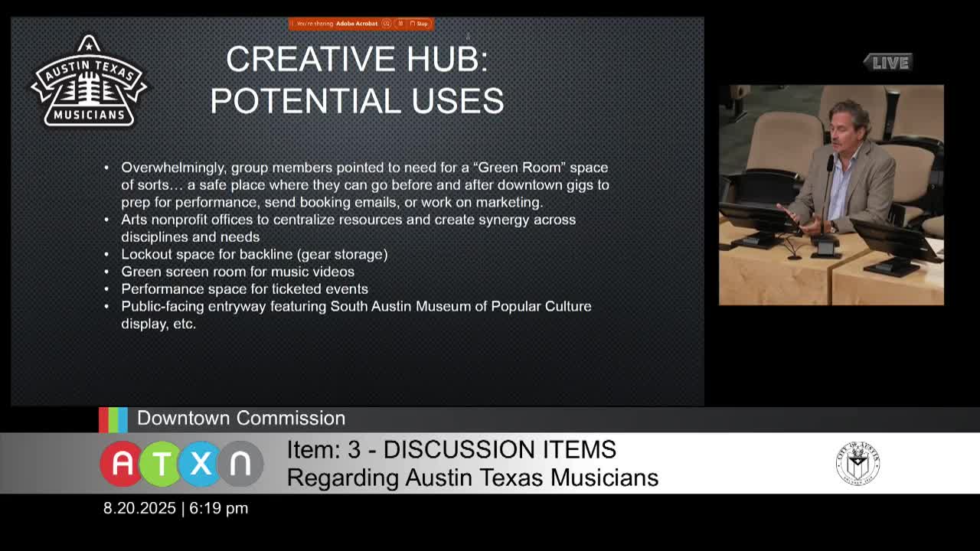The width and height of the screenshot is (980, 551).
Task: Click the City of Austin seal
Action: tap(857, 463)
